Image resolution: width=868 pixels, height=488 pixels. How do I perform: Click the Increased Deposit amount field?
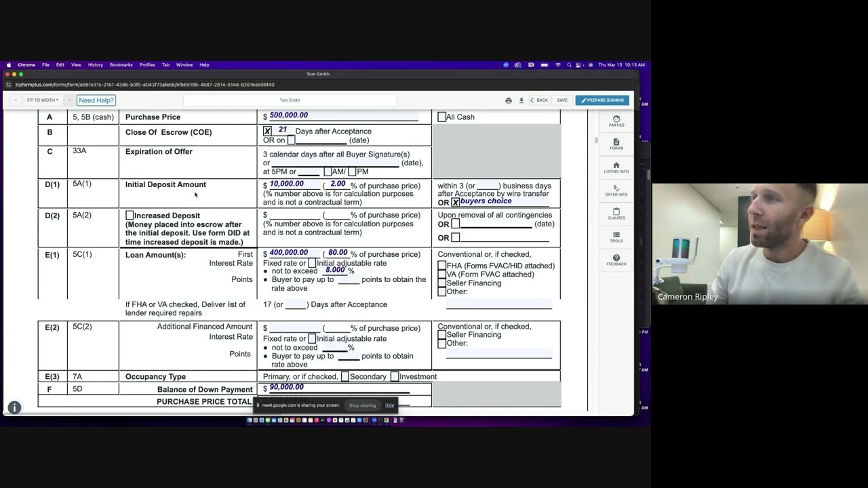(x=294, y=215)
